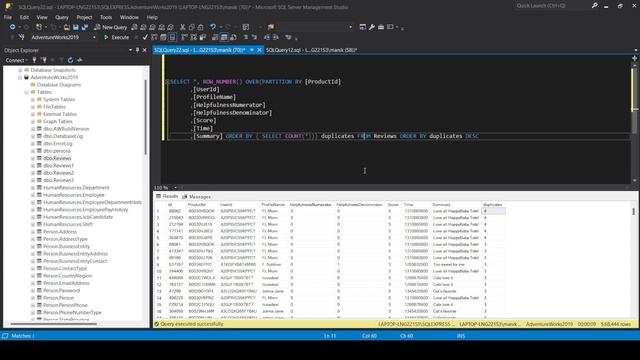Open the Query menu
This screenshot has height=360, width=640.
click(x=62, y=17)
